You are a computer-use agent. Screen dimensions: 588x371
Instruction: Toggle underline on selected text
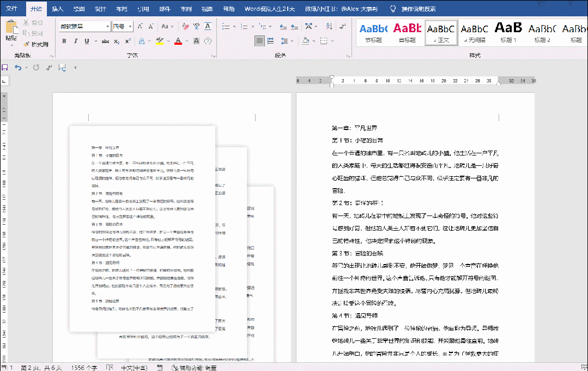87,41
